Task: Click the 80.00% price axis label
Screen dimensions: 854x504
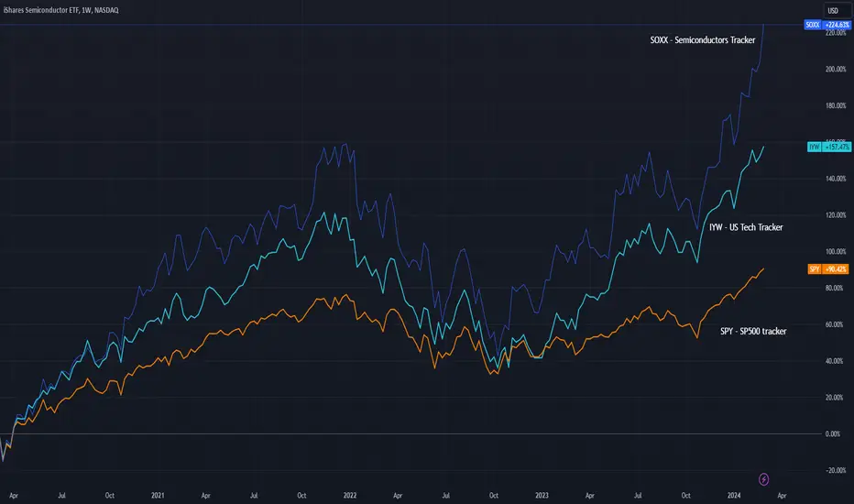Action: (x=834, y=289)
